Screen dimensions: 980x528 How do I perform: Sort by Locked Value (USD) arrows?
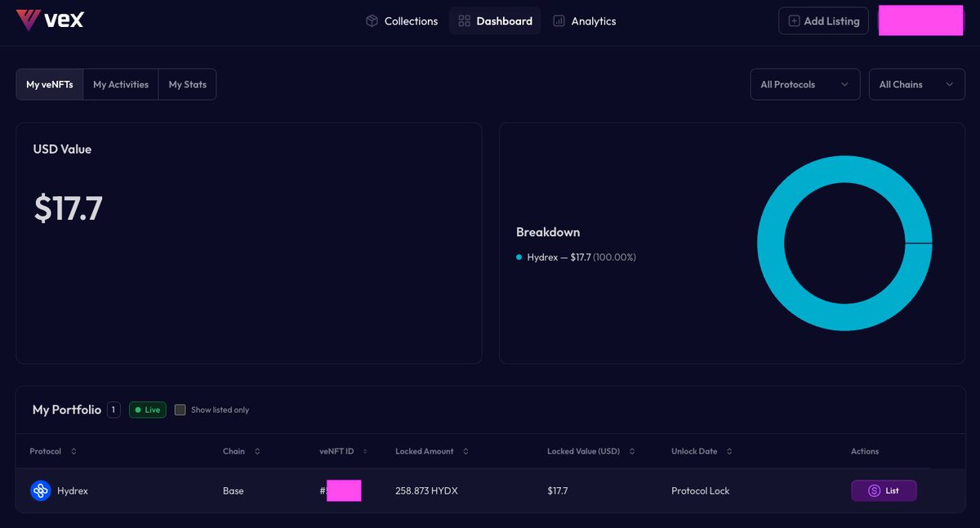coord(632,451)
